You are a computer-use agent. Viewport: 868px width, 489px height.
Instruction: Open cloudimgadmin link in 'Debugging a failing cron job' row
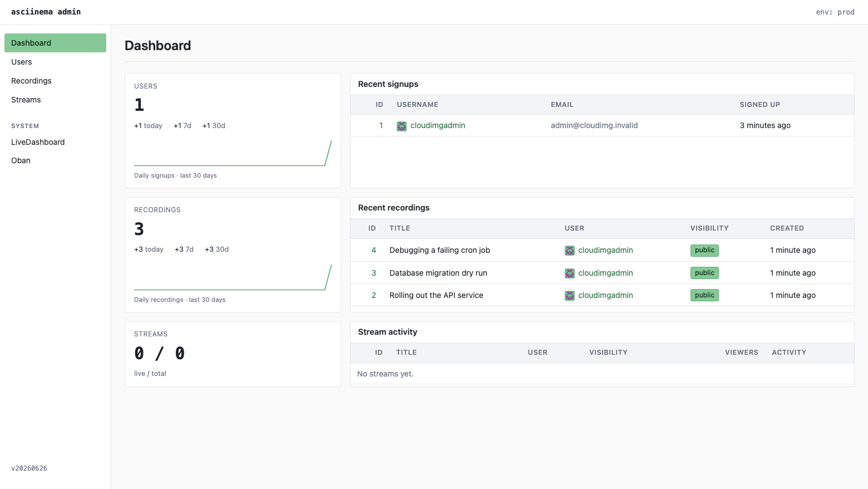pos(605,250)
